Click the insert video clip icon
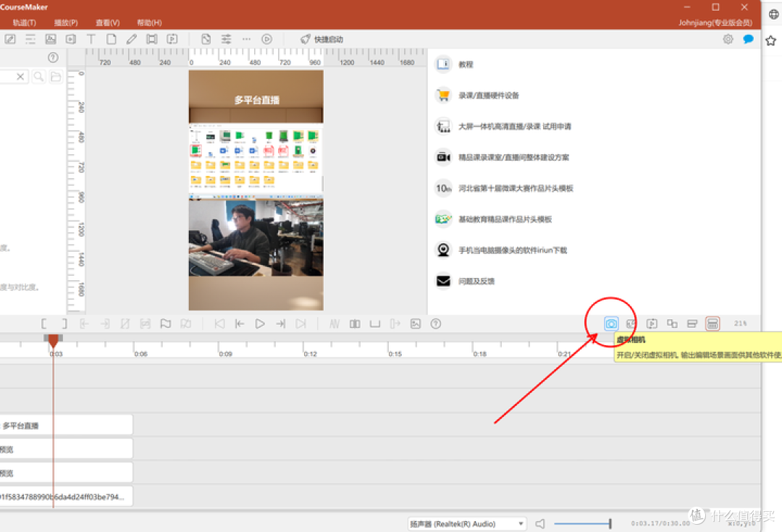 point(71,39)
